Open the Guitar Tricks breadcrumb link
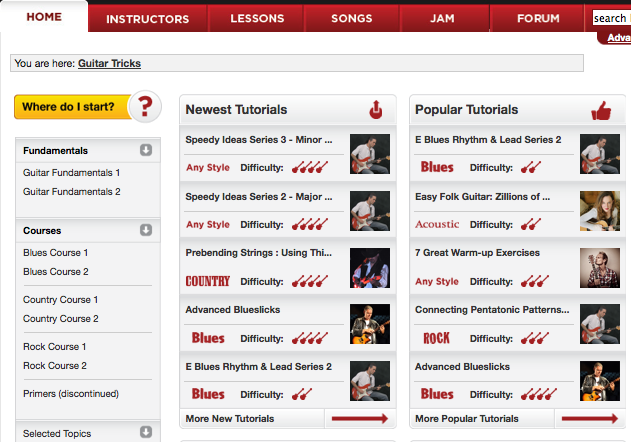 109,63
